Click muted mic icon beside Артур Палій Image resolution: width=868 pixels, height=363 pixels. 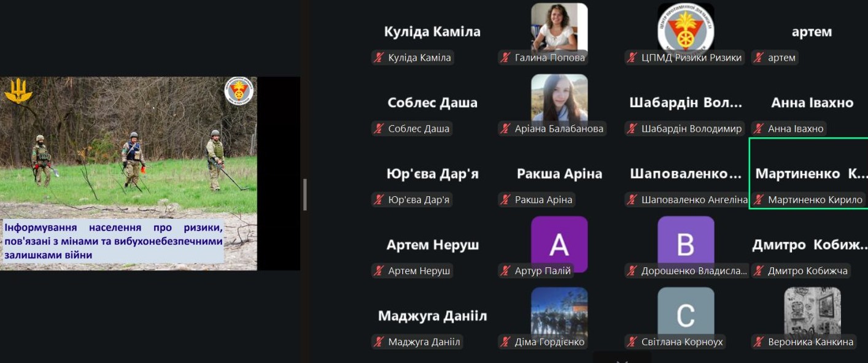(505, 271)
